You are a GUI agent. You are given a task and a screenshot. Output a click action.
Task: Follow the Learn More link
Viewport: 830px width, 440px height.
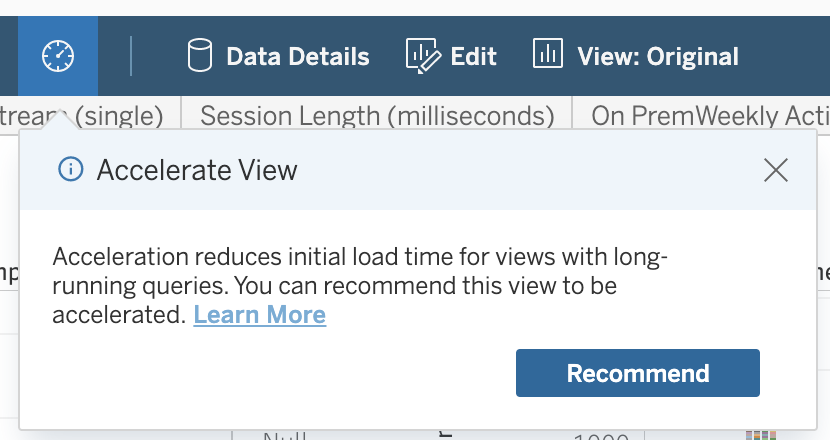(260, 316)
